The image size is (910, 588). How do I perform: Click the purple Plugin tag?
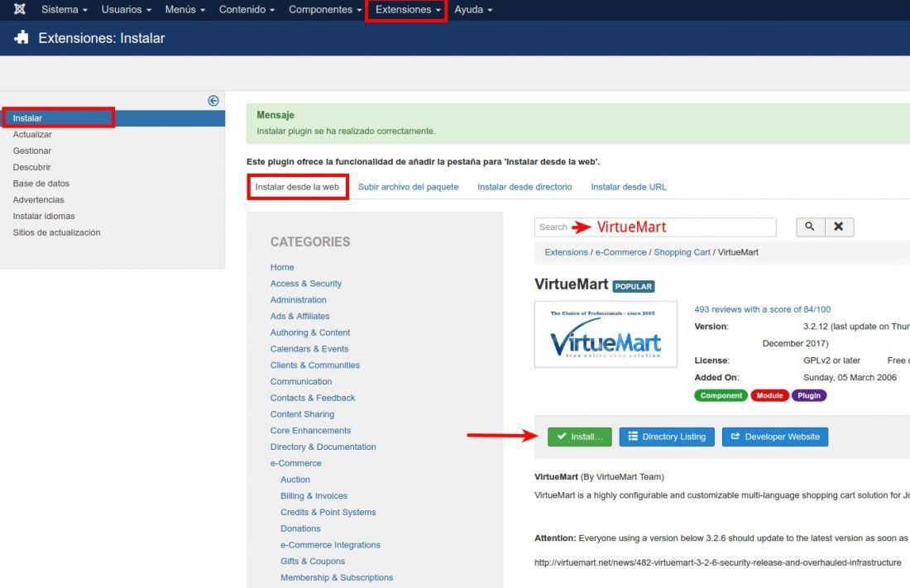click(809, 395)
